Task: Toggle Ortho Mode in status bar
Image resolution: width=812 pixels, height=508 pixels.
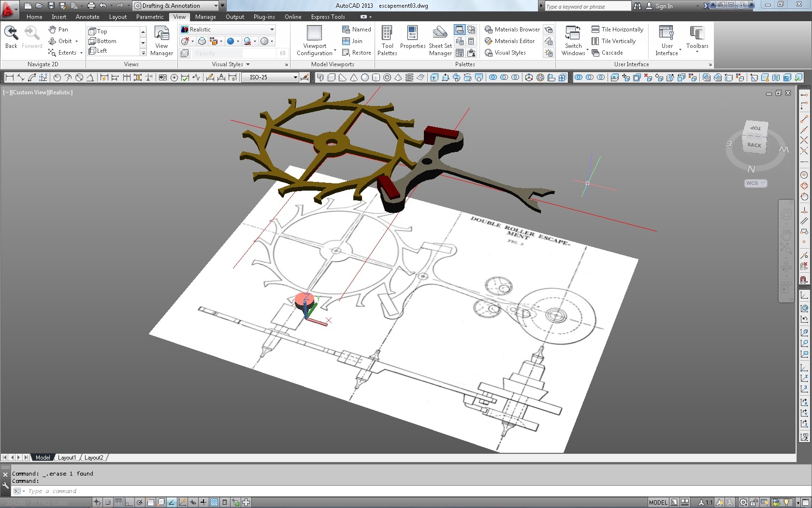Action: (x=129, y=503)
